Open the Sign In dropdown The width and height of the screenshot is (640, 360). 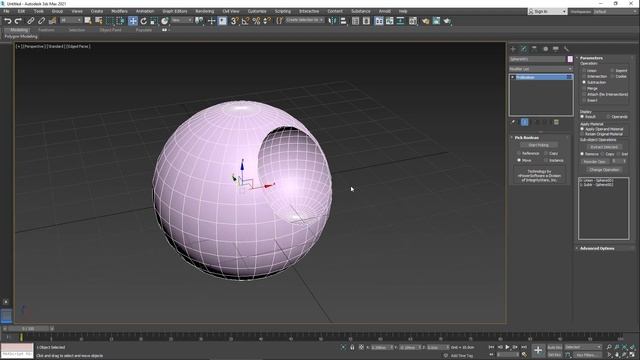547,11
